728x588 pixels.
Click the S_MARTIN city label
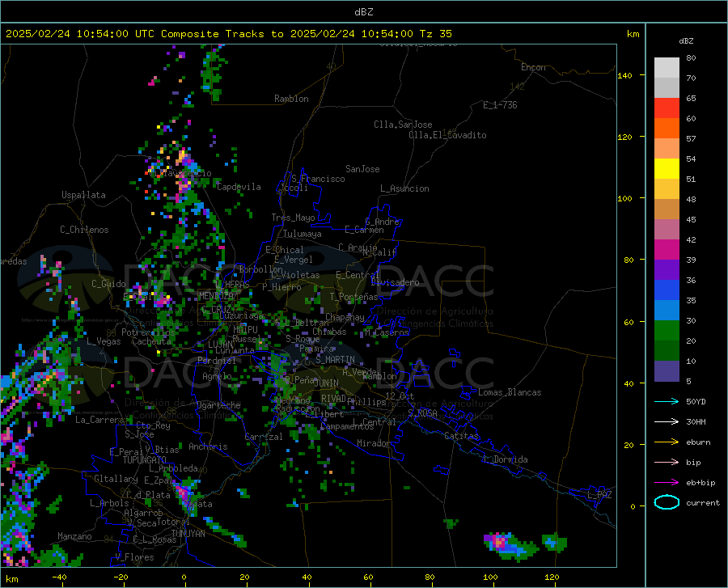(x=335, y=360)
